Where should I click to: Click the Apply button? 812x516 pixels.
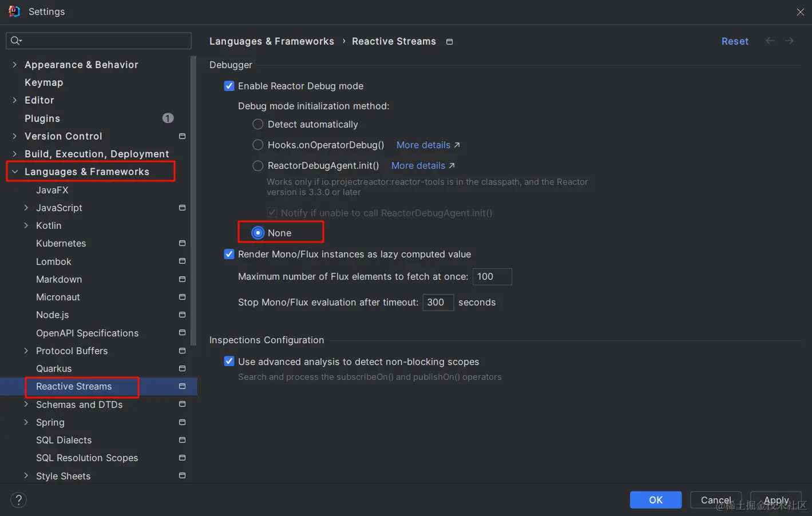(776, 500)
